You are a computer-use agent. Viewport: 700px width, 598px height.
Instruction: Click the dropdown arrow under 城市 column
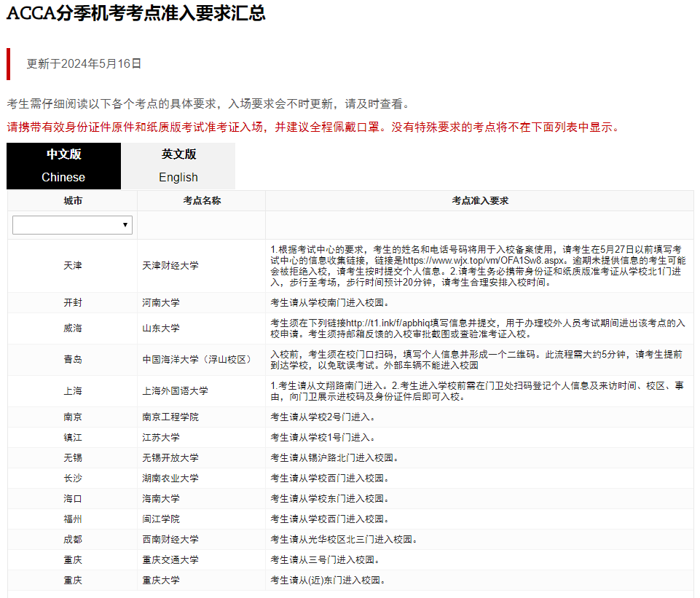point(125,225)
